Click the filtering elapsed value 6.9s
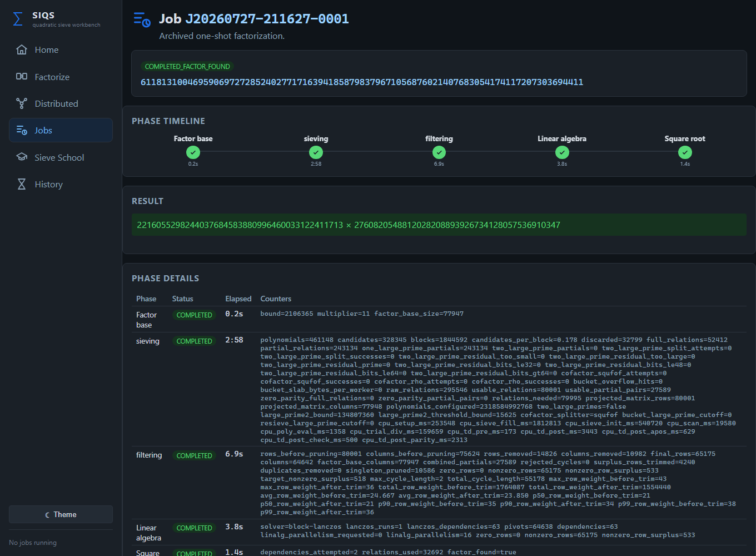 (234, 454)
